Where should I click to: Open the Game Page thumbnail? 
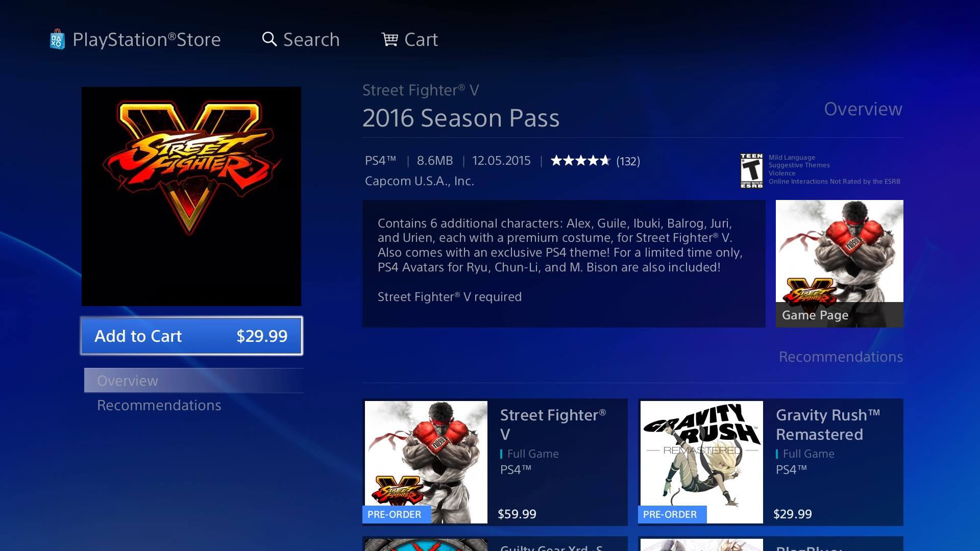click(839, 263)
